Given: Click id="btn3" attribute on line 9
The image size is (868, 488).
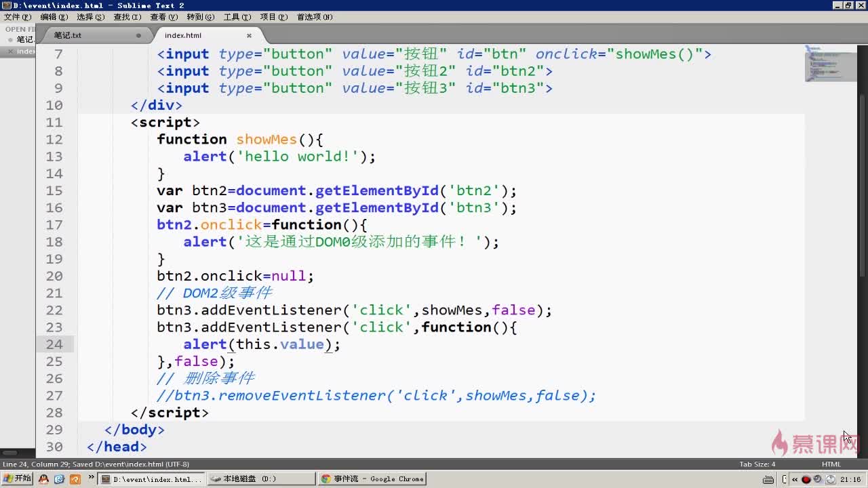Looking at the screenshot, I should coord(505,88).
